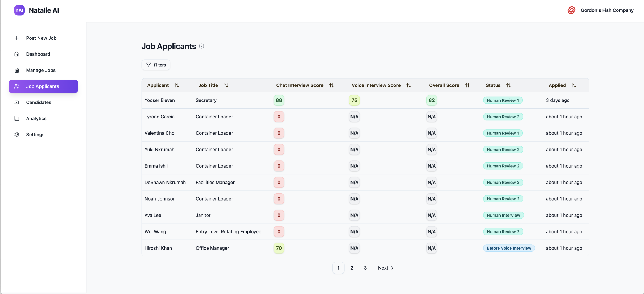Select page 2 in pagination

[x=352, y=268]
